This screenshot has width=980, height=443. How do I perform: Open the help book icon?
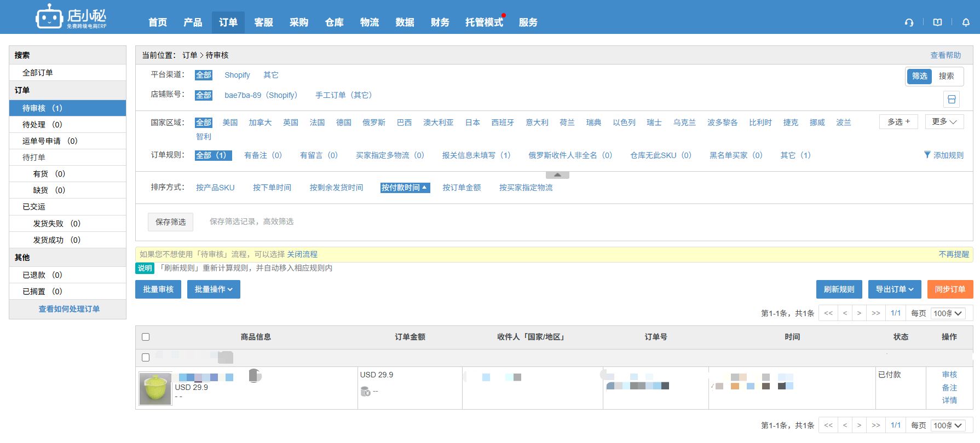pyautogui.click(x=937, y=22)
